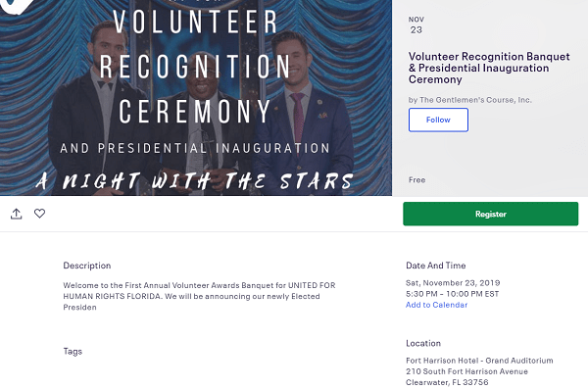
Task: Like the event with the heart icon
Action: (40, 214)
